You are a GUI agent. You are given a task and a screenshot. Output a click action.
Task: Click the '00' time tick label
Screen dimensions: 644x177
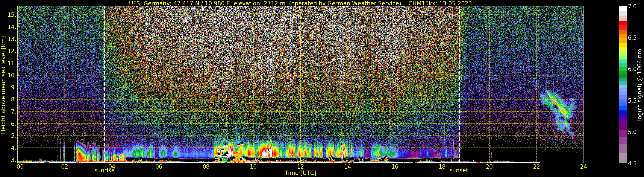click(x=20, y=166)
